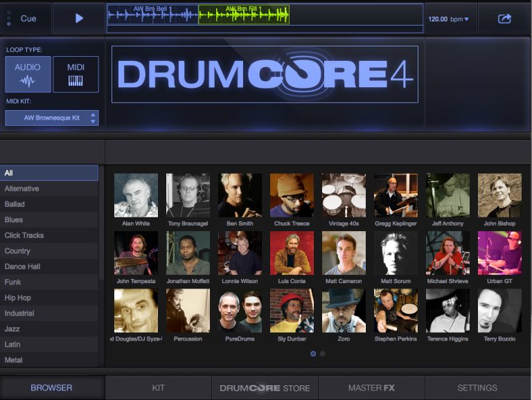Open Luis Conte drummer thumbnail
532x400 pixels.
(x=292, y=253)
